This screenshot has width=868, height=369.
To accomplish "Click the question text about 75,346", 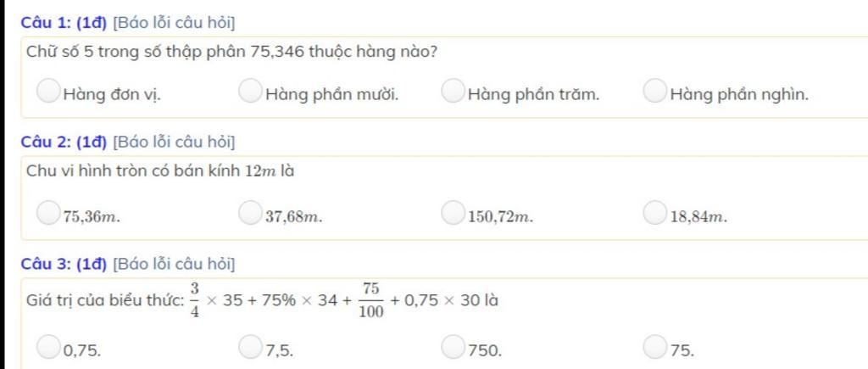I will tap(232, 52).
